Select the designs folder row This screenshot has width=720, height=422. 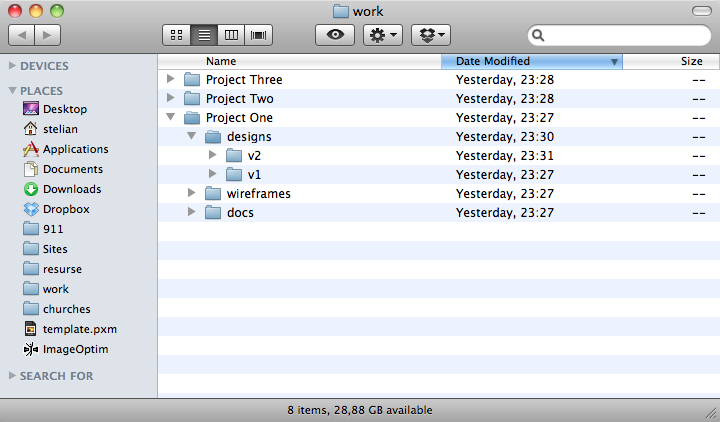pyautogui.click(x=439, y=137)
